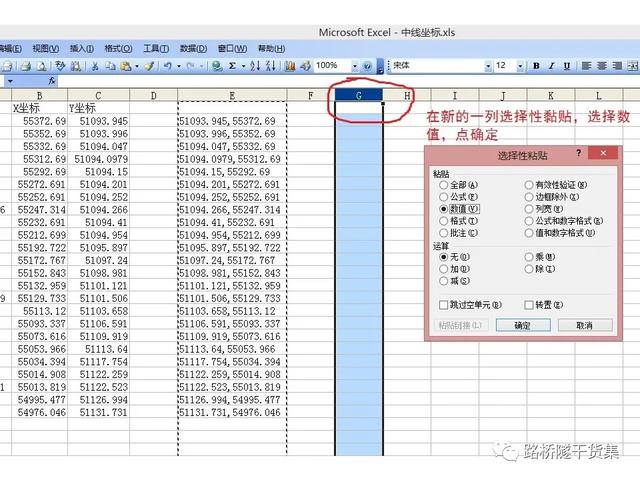Select the Format Painter brush icon
640x480 pixels.
[x=149, y=66]
